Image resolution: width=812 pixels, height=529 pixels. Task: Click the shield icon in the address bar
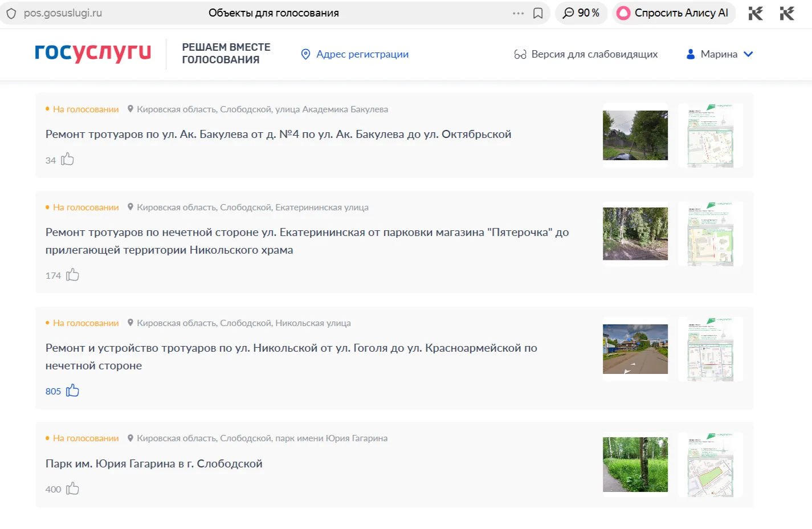[11, 13]
